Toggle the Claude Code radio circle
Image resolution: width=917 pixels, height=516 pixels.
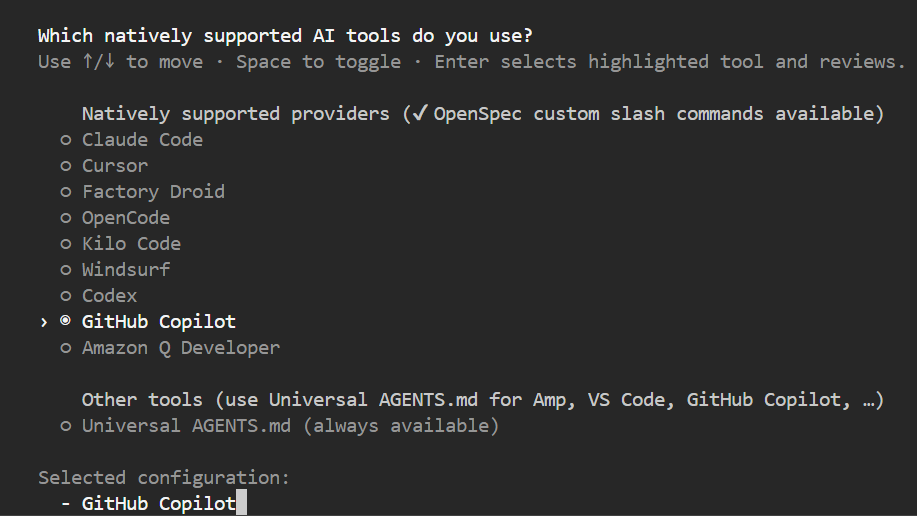pyautogui.click(x=65, y=140)
